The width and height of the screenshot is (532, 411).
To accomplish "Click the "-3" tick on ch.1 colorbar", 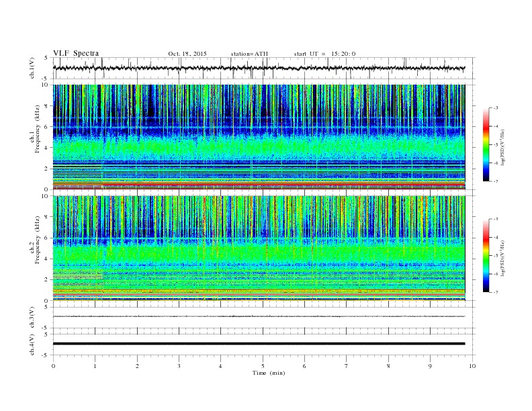I will point(496,108).
